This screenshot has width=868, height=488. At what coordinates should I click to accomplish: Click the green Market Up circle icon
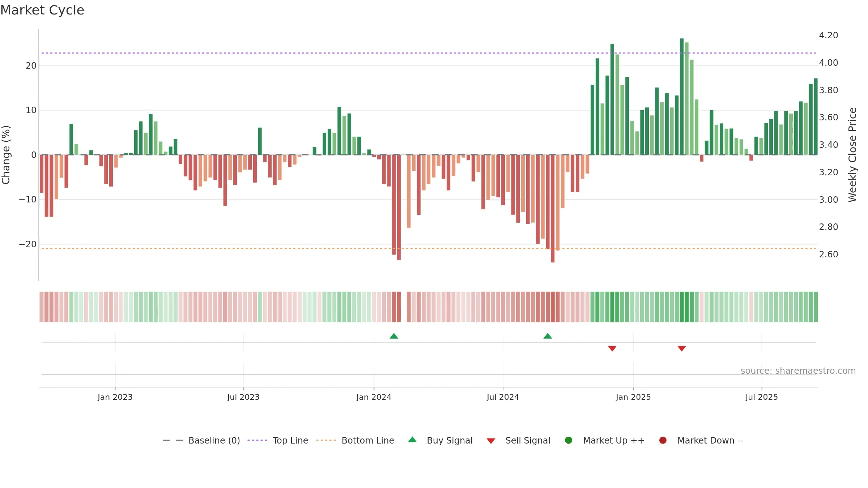tap(569, 440)
